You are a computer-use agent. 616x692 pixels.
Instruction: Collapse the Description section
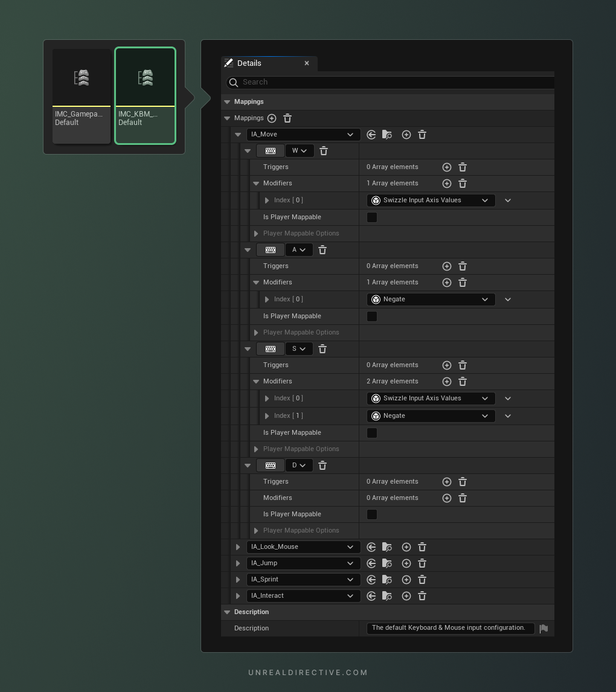pyautogui.click(x=228, y=612)
